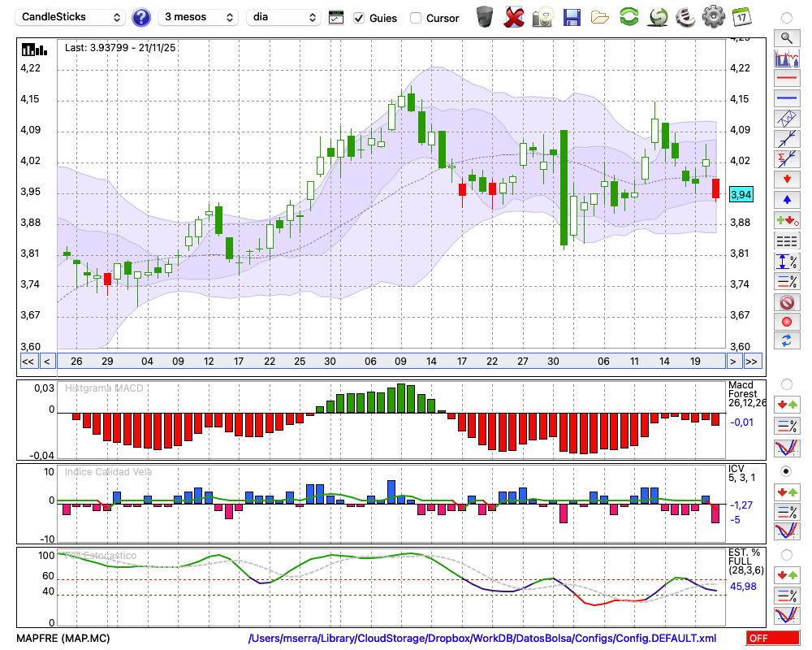
Task: Click the red OFF button
Action: click(772, 639)
